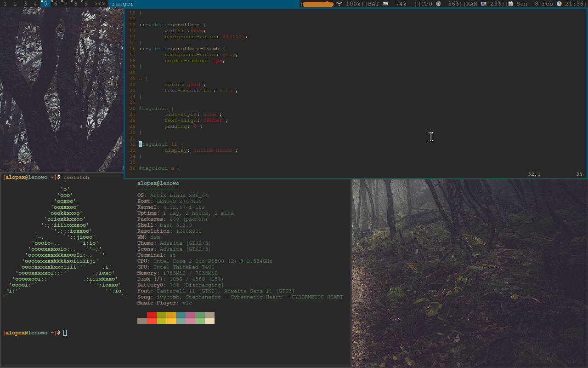Image resolution: width=588 pixels, height=368 pixels.
Task: Pick the bright yellow swatch in neofetch's bottom row
Action: click(x=171, y=321)
